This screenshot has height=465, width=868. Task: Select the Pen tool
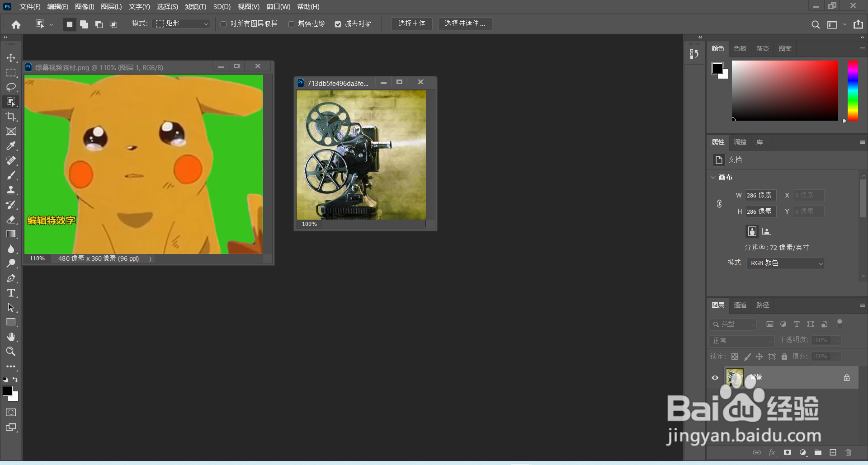click(x=11, y=278)
